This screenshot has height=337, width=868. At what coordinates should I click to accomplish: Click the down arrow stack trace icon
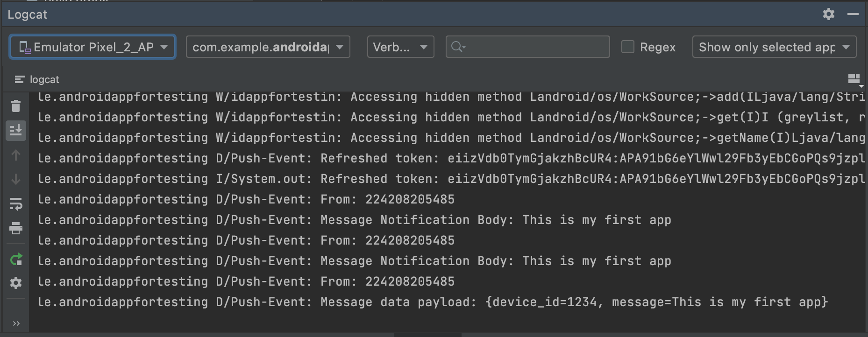click(16, 179)
